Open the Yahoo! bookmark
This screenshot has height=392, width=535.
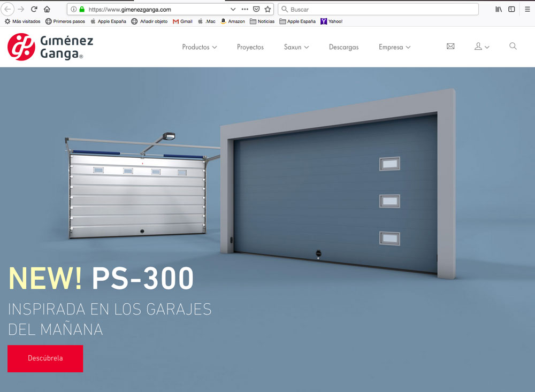point(331,21)
